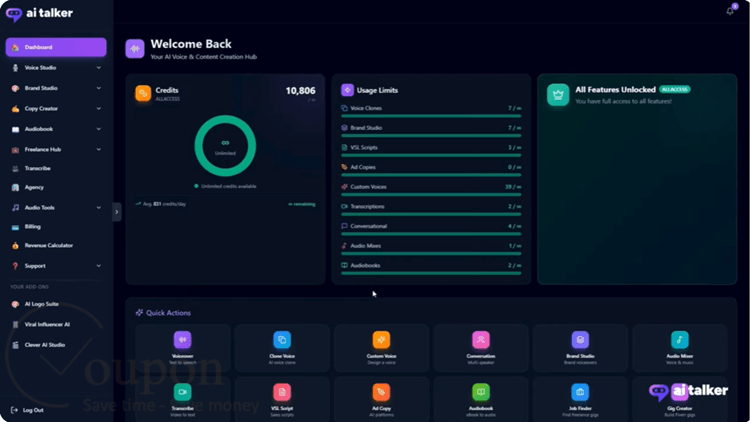The width and height of the screenshot is (750, 422).
Task: Collapse sidebar using the arrow handle
Action: point(117,212)
